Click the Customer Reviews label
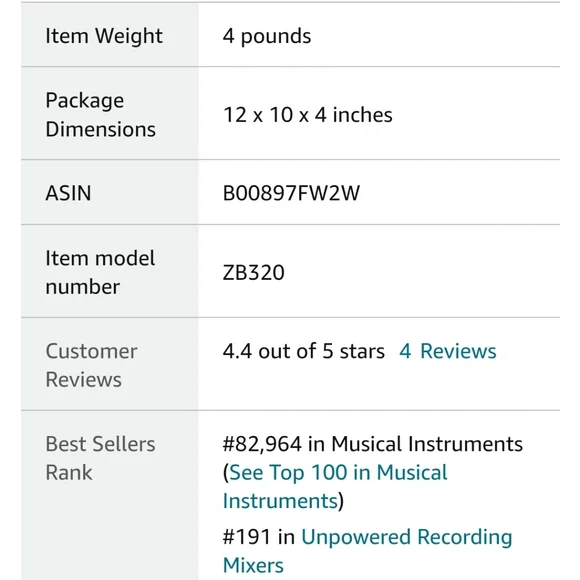 point(91,365)
